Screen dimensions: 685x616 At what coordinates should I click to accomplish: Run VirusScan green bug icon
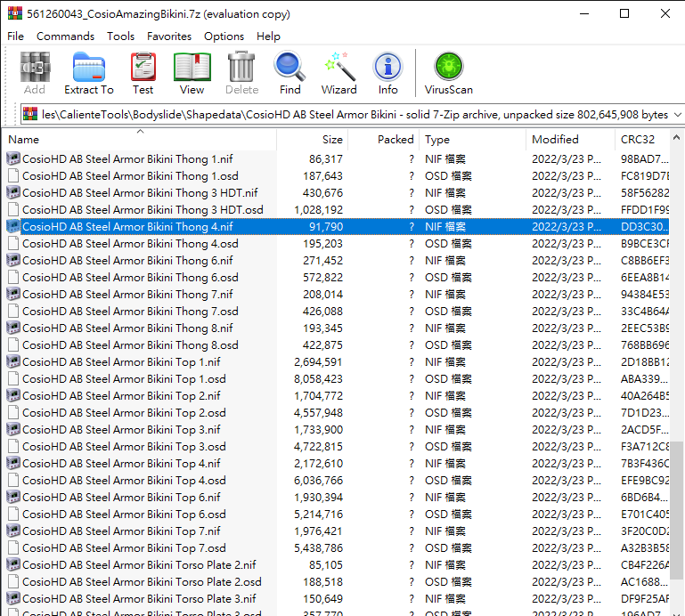(x=449, y=68)
